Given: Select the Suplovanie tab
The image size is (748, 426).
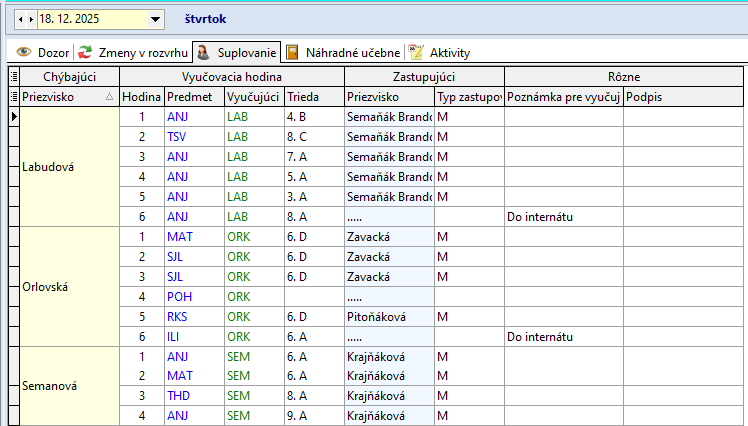Looking at the screenshot, I should point(236,53).
